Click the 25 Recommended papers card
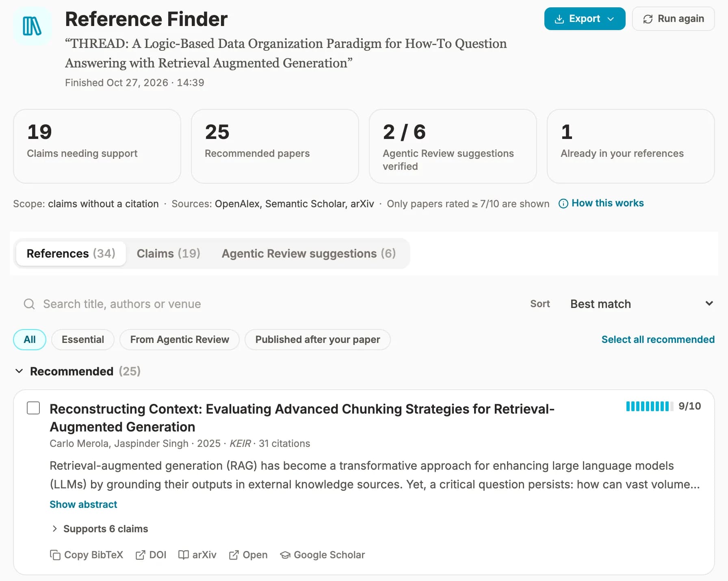 [275, 146]
